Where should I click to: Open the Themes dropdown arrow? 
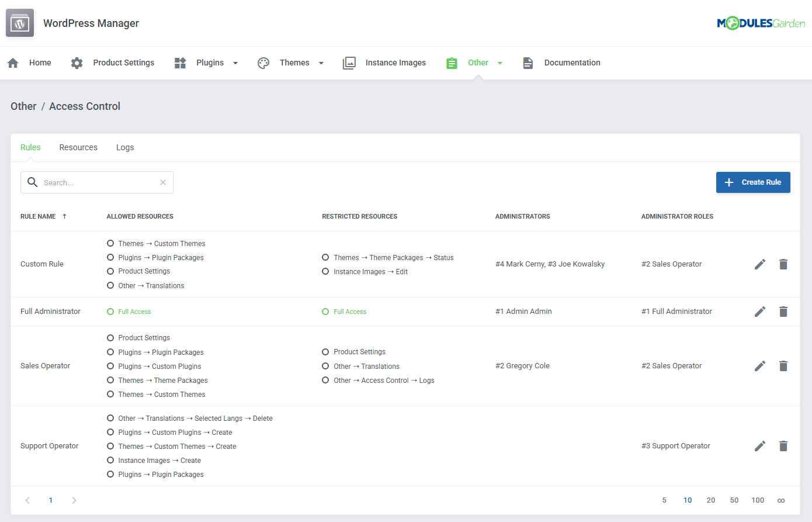(320, 62)
